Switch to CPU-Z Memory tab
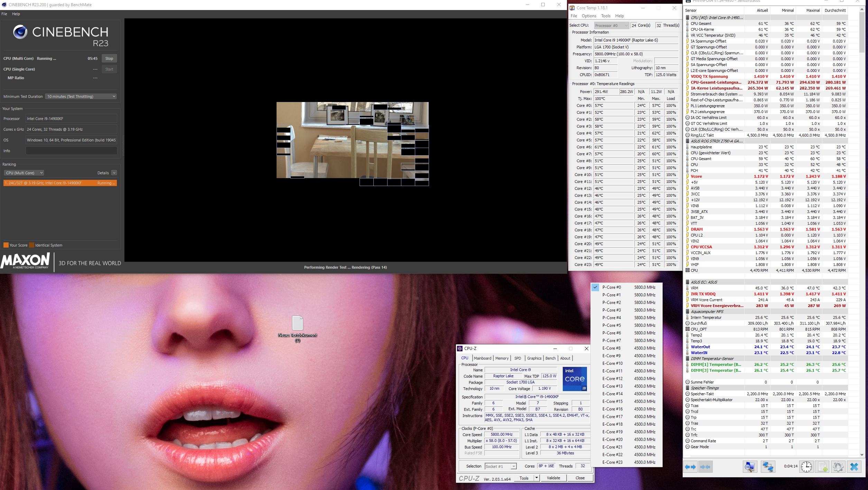This screenshot has width=868, height=490. tap(502, 358)
